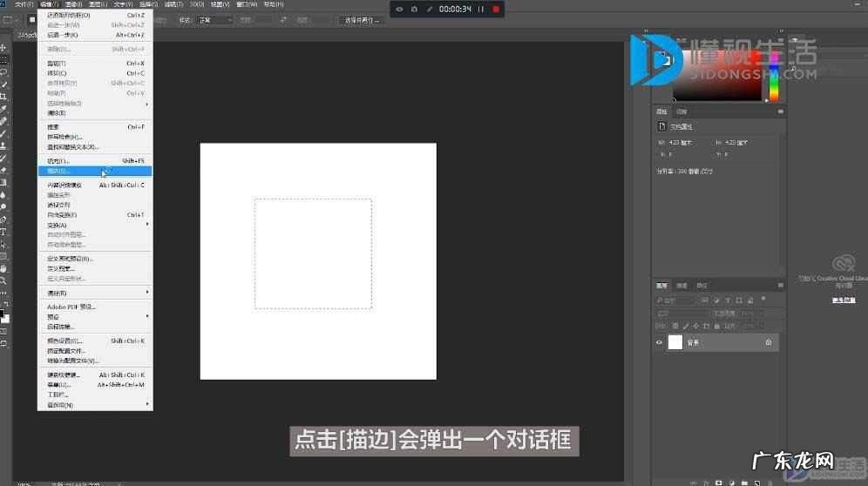868x486 pixels.
Task: Toggle Background layer visibility eye
Action: (659, 342)
